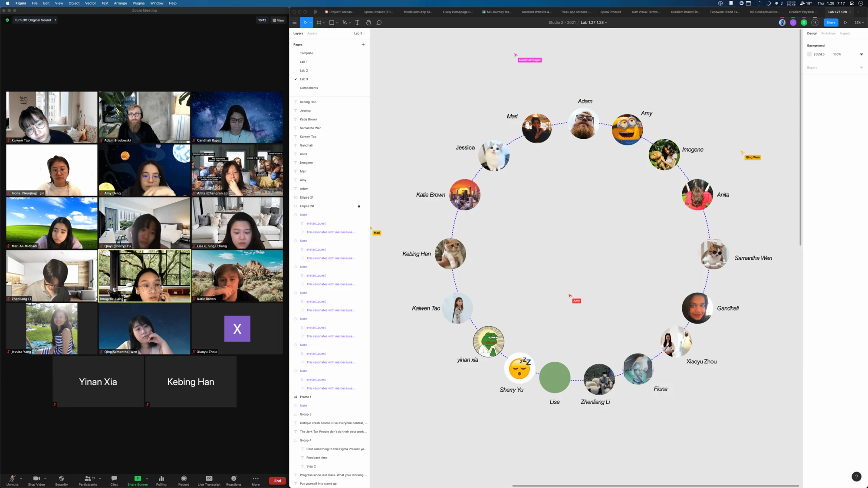Select the Text tool in Figma

[357, 23]
